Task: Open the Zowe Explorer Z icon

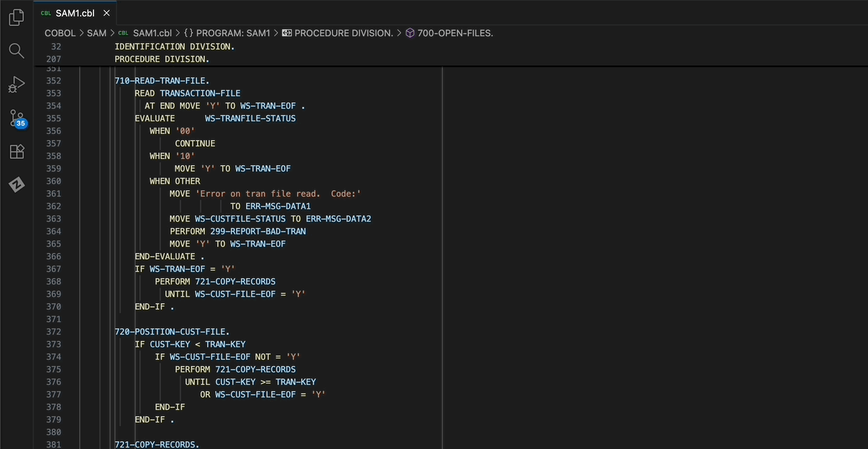Action: tap(17, 185)
